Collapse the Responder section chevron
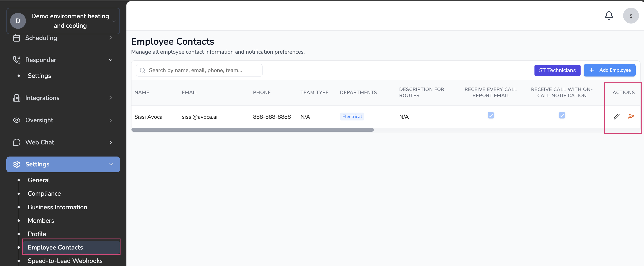The image size is (644, 266). pyautogui.click(x=110, y=60)
